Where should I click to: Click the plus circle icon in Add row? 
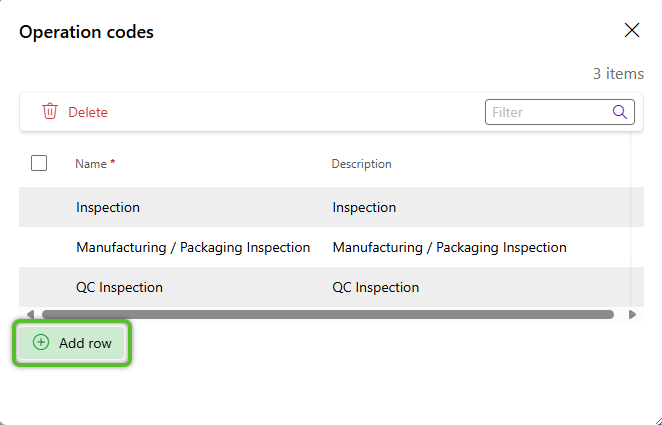tap(41, 342)
